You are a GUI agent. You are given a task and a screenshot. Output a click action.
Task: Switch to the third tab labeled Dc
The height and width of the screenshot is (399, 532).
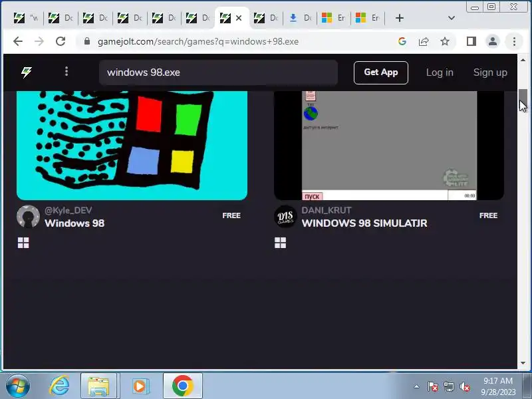click(x=95, y=18)
